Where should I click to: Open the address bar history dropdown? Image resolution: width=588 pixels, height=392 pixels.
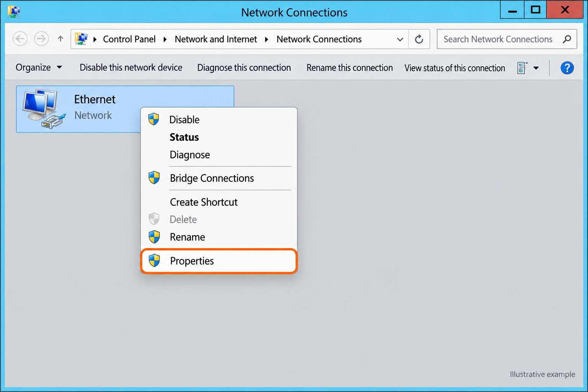tap(400, 39)
